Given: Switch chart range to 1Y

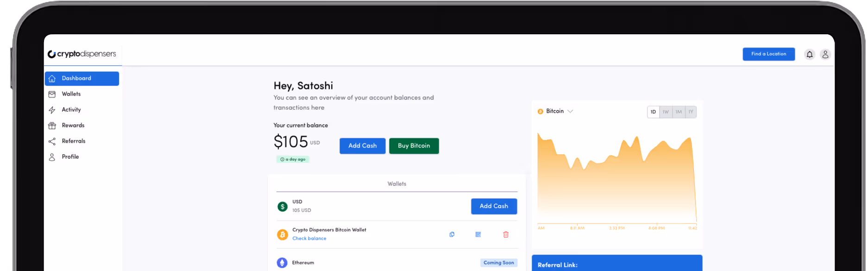Looking at the screenshot, I should click(691, 112).
